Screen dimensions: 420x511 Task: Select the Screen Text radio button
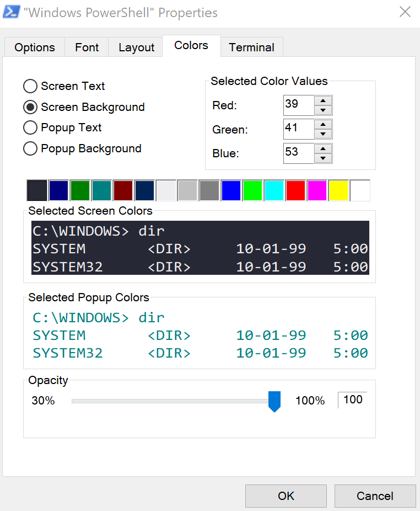coord(30,86)
